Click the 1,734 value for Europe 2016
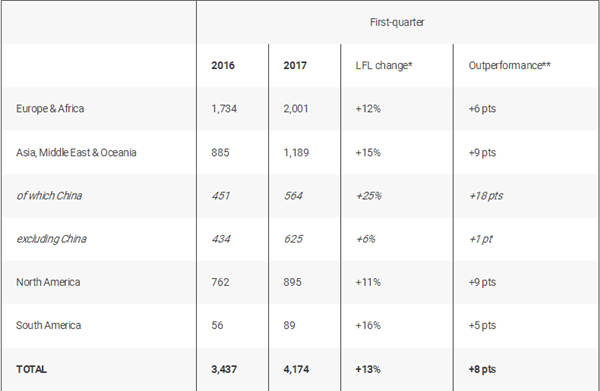600x391 pixels. pos(224,109)
